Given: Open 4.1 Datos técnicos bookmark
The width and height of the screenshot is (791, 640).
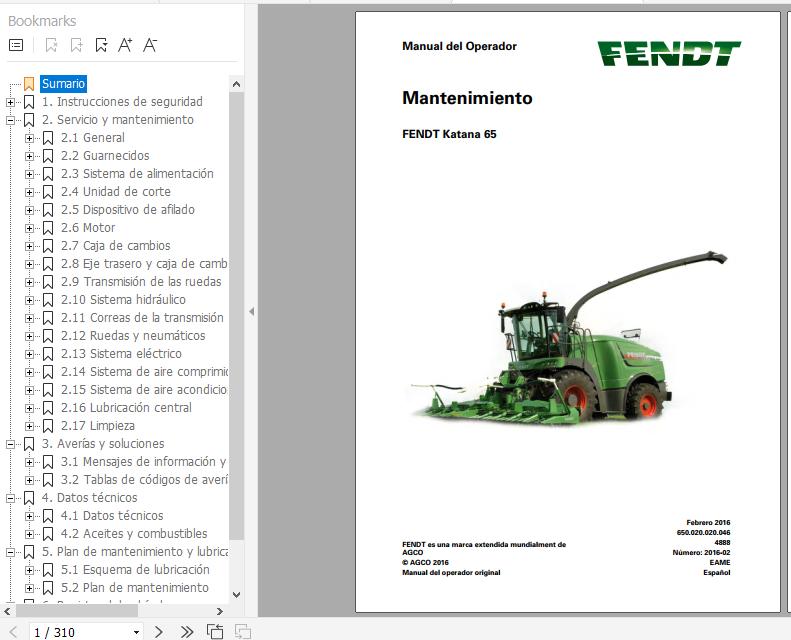Looking at the screenshot, I should tap(112, 516).
